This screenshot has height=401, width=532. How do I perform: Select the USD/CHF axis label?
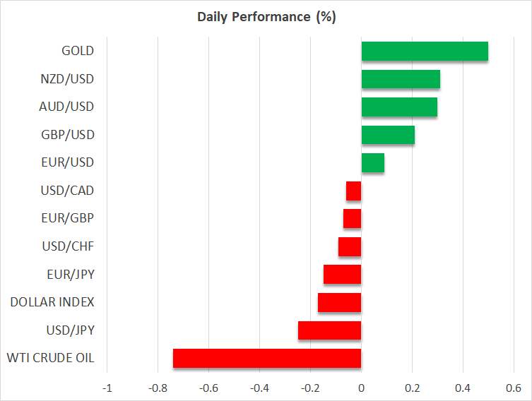coord(69,246)
